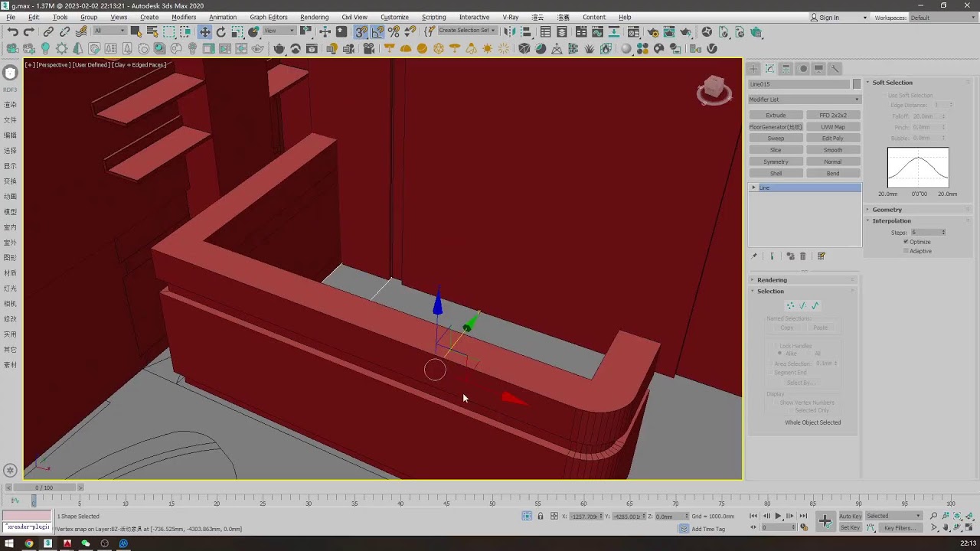Open the key mode Selected dropdown

[893, 516]
